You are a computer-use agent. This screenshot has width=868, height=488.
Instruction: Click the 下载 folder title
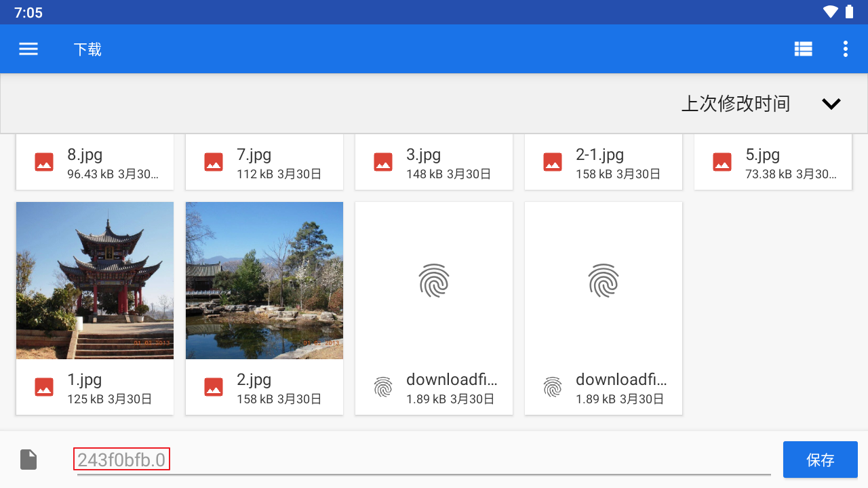pyautogui.click(x=87, y=49)
